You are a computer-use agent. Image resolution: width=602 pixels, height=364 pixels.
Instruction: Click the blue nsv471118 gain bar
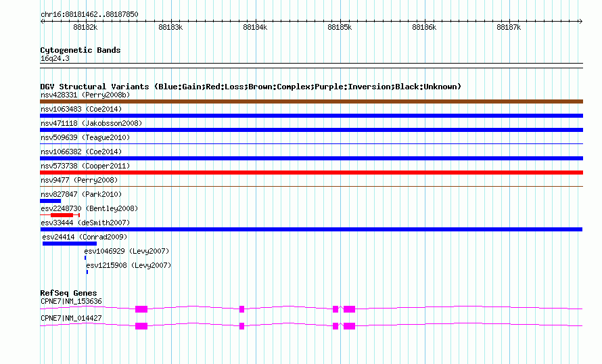(311, 130)
